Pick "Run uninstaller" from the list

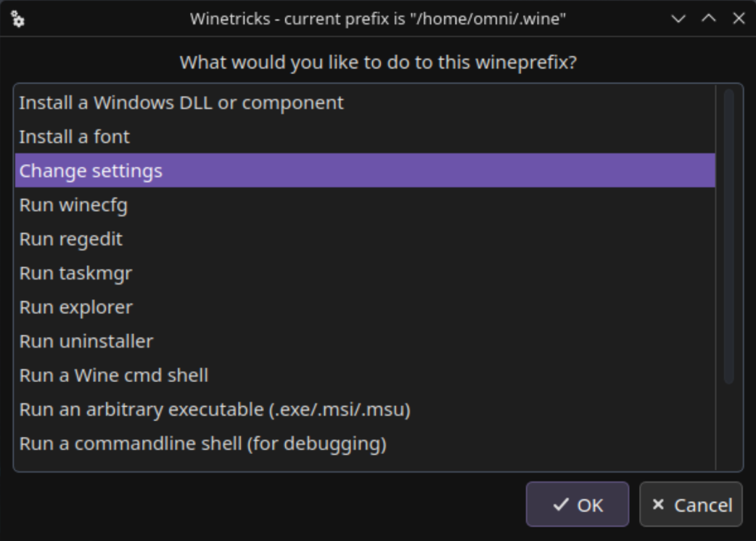tap(86, 342)
